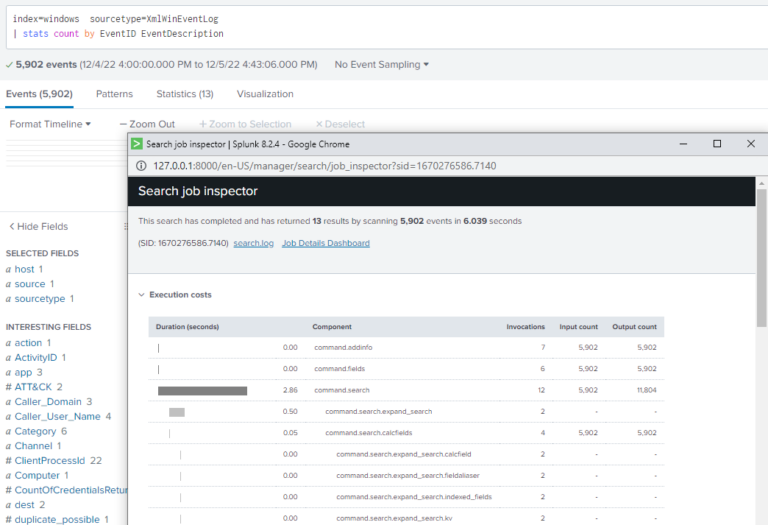Open the search.log link
The width and height of the screenshot is (768, 525).
tap(253, 243)
